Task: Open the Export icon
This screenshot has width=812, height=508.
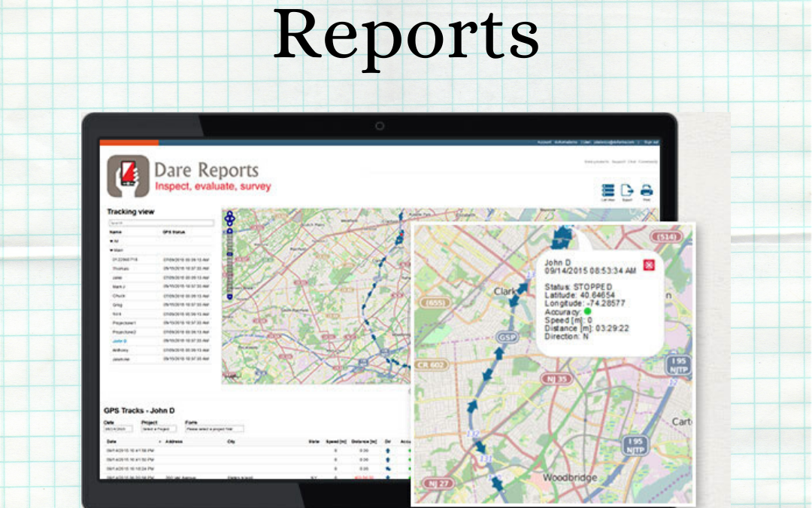Action: [x=626, y=190]
